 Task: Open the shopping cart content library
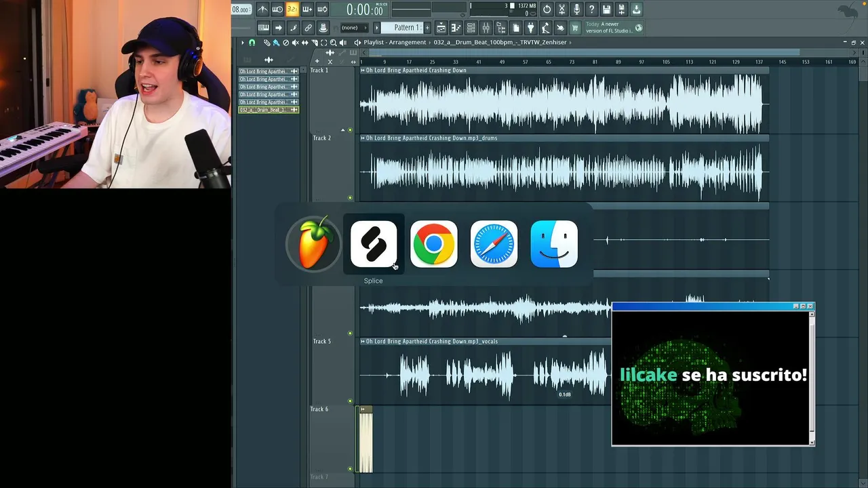click(575, 28)
